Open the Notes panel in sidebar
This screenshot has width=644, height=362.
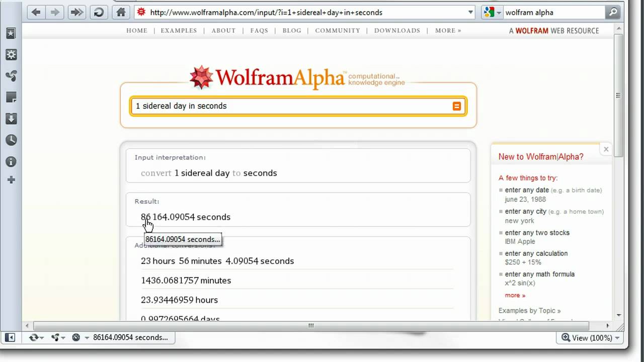click(11, 97)
